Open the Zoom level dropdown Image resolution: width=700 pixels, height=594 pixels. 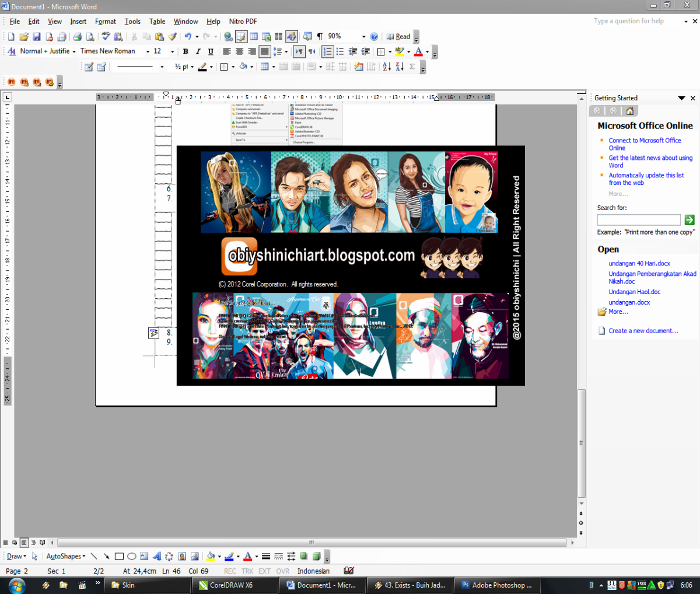point(363,36)
